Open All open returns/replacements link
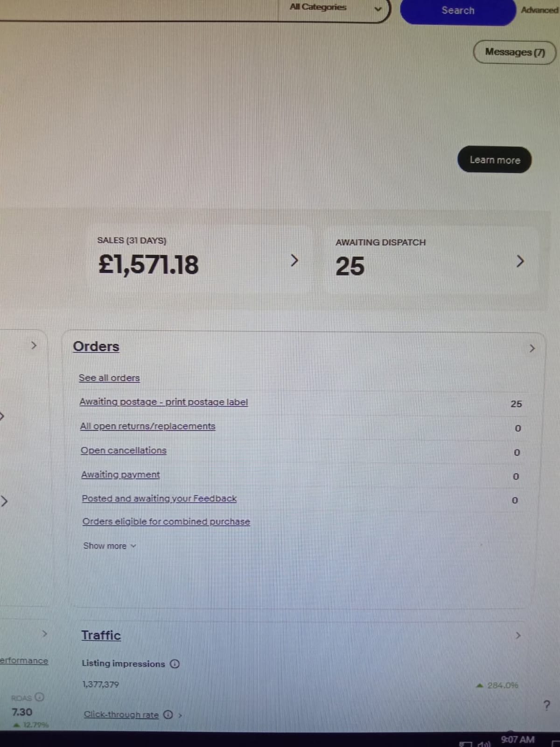The width and height of the screenshot is (560, 747). pyautogui.click(x=147, y=426)
